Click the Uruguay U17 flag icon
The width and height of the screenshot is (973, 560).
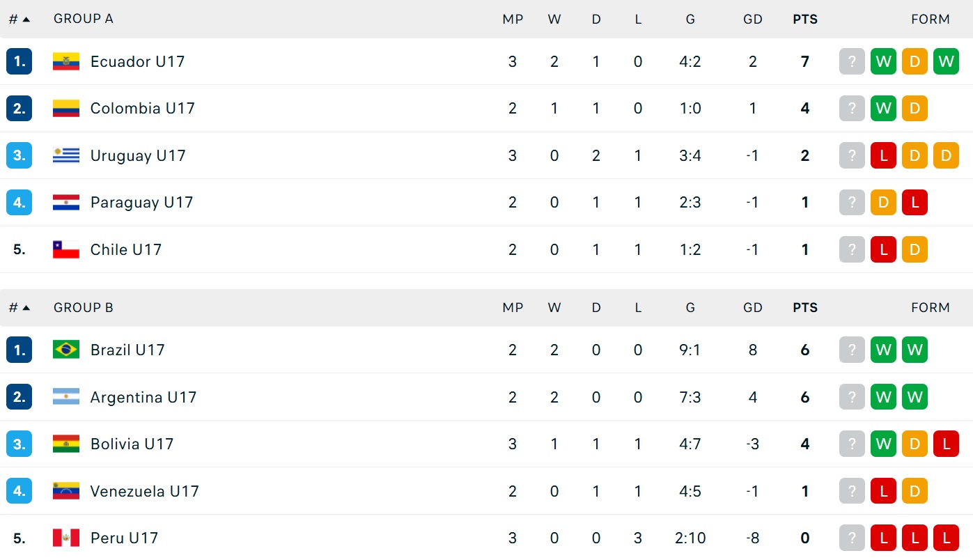pos(66,155)
